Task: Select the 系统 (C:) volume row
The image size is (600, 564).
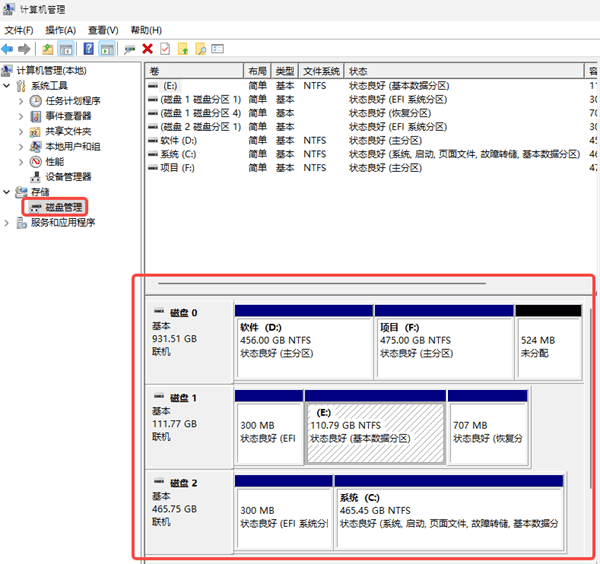Action: click(372, 154)
